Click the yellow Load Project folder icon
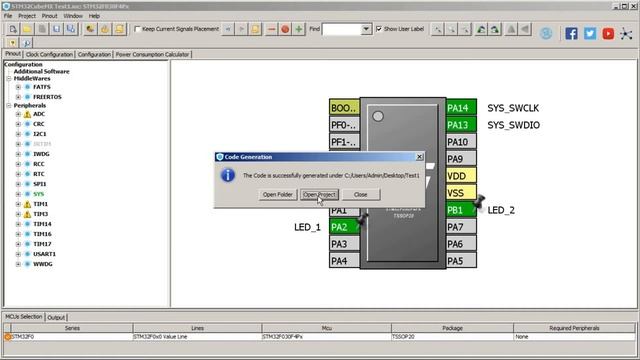640x360 pixels. tap(27, 29)
